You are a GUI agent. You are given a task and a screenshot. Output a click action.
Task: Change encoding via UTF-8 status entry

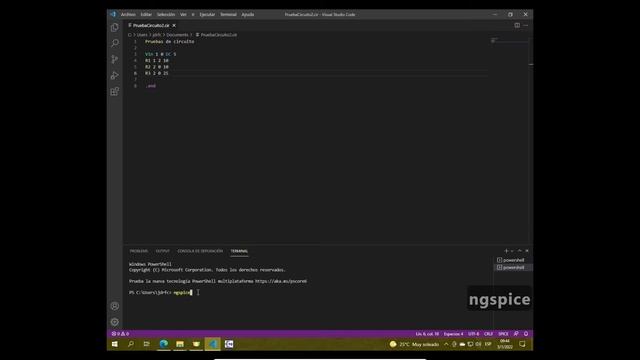pyautogui.click(x=473, y=334)
